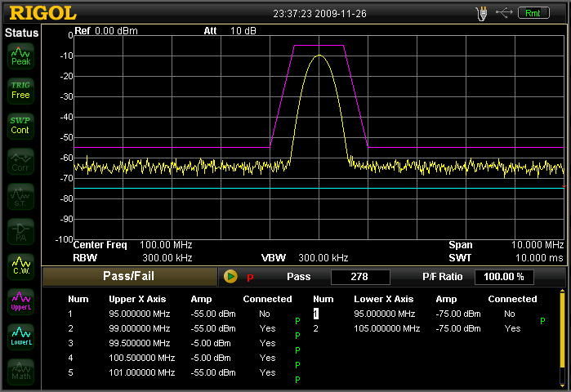
Task: Select lower limit 95.000000 MHz cell
Action: pos(385,314)
